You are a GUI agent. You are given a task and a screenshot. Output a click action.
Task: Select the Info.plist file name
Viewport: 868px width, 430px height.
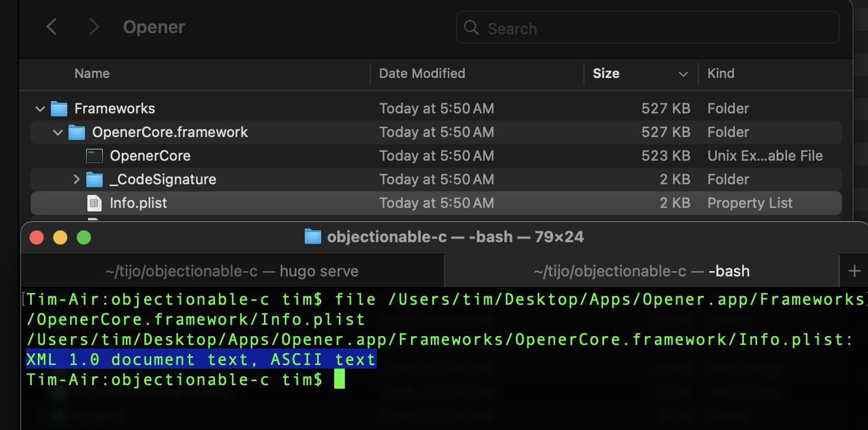(138, 203)
